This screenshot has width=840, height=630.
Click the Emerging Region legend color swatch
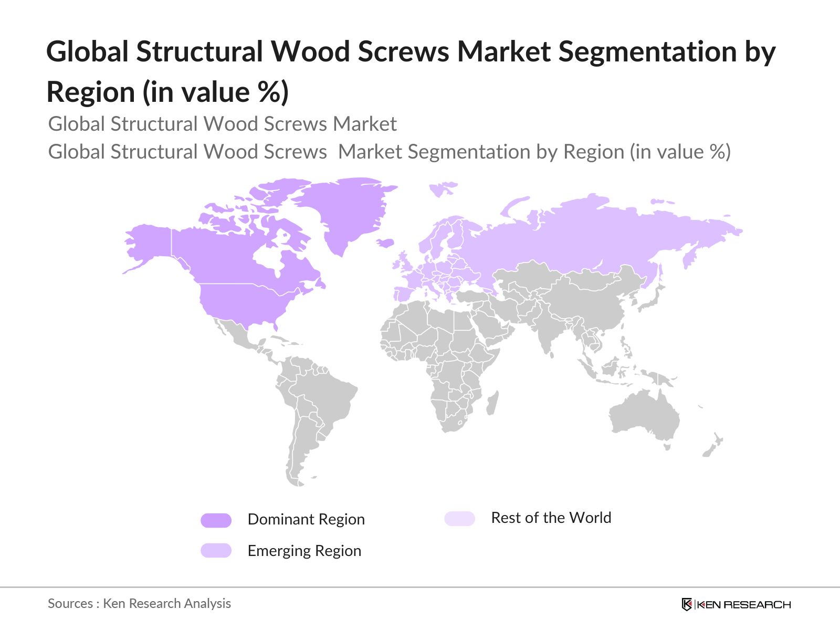(x=216, y=550)
